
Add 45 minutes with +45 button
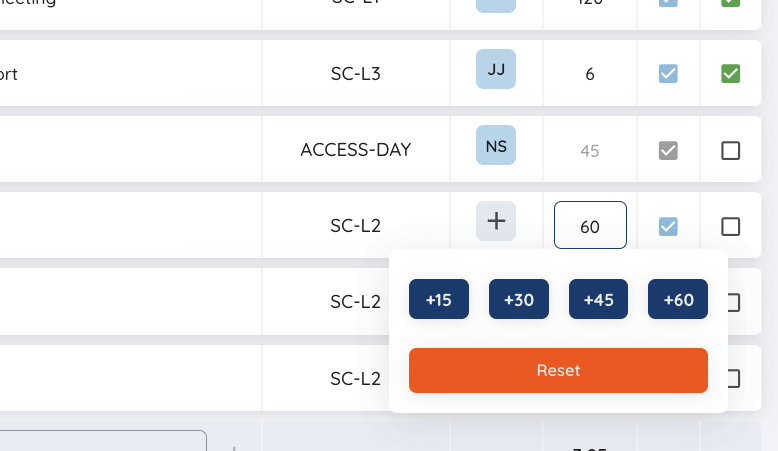[598, 299]
